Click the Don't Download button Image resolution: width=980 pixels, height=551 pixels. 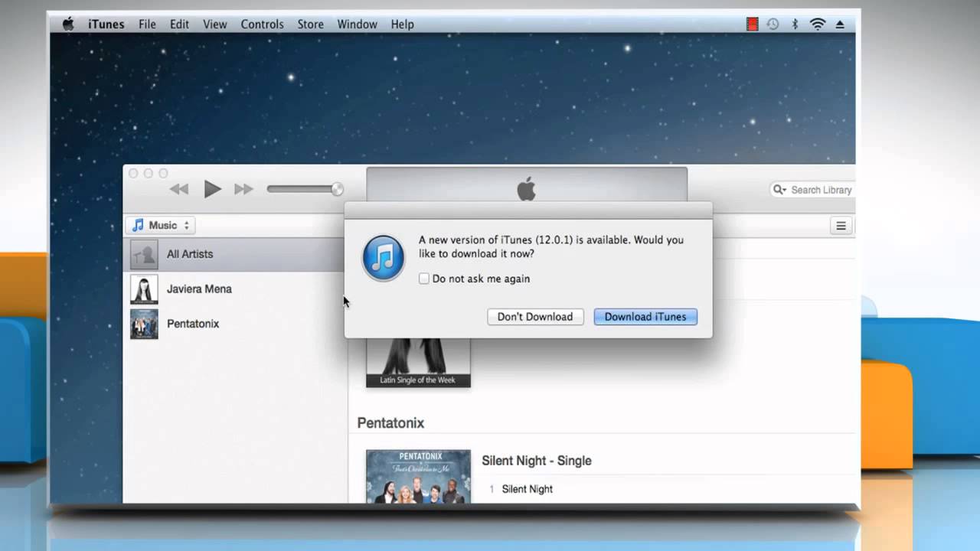tap(535, 317)
